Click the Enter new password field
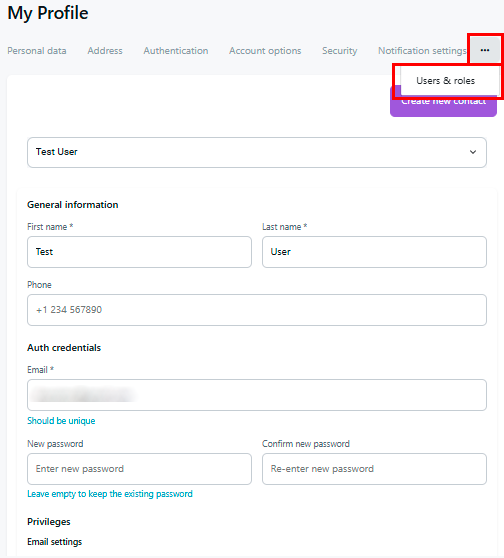504x558 pixels. pyautogui.click(x=140, y=469)
